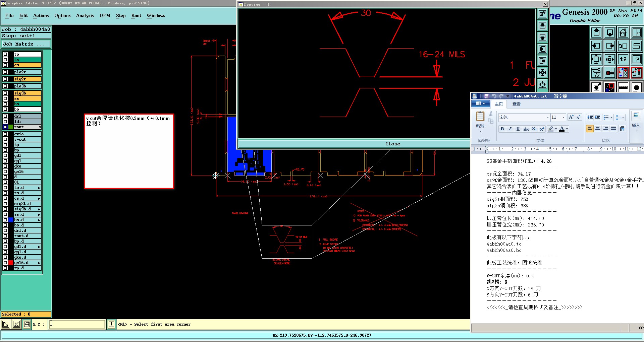Click the WordPad save icon

486,96
